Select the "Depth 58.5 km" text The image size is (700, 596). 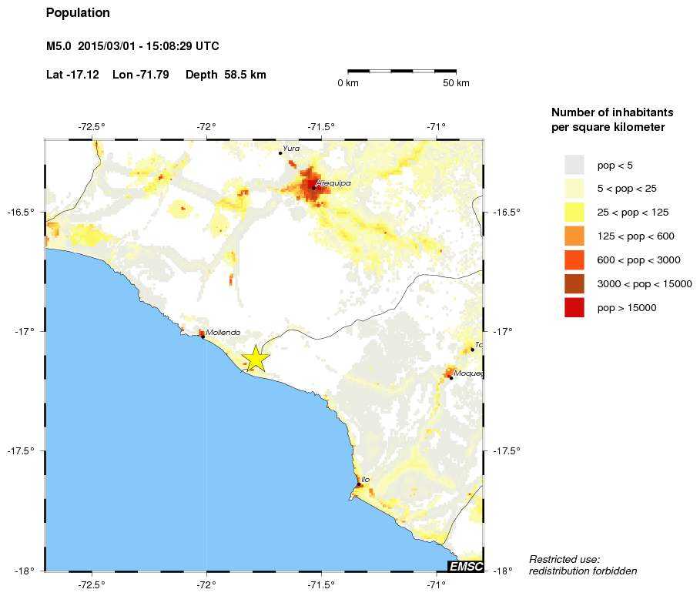[x=226, y=75]
